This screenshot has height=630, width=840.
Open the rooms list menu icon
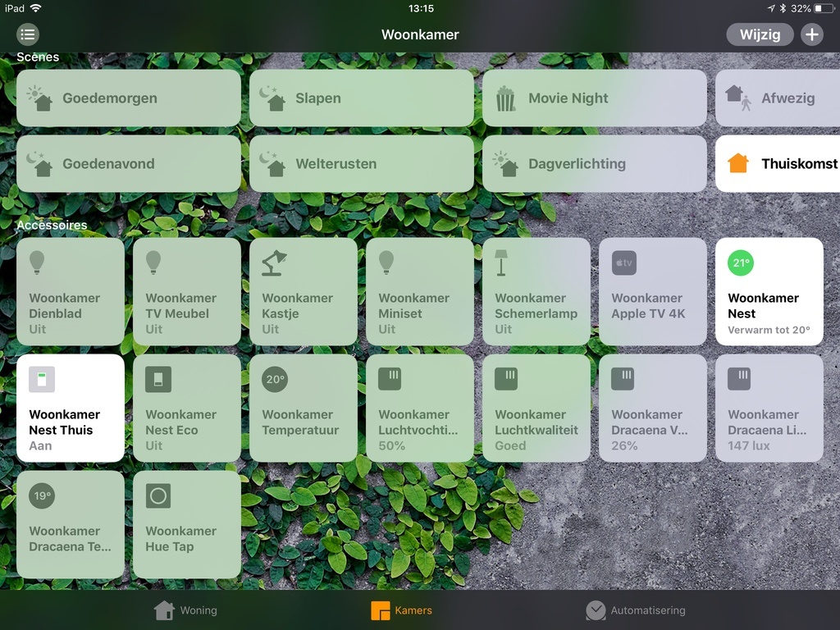[x=28, y=34]
